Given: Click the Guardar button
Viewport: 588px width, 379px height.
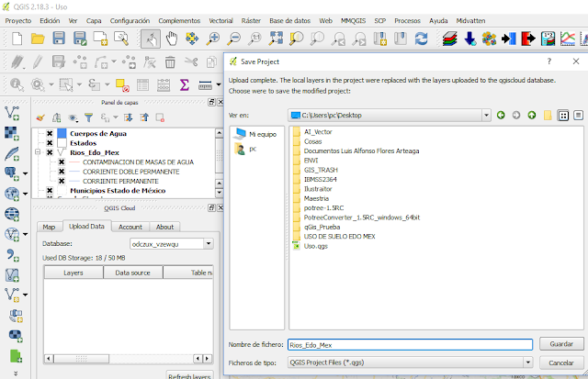Looking at the screenshot, I should pos(561,344).
